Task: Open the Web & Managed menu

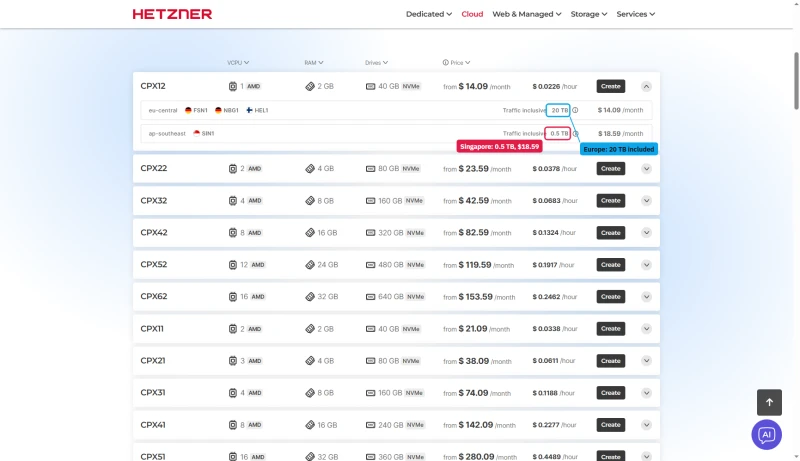Action: pyautogui.click(x=527, y=14)
